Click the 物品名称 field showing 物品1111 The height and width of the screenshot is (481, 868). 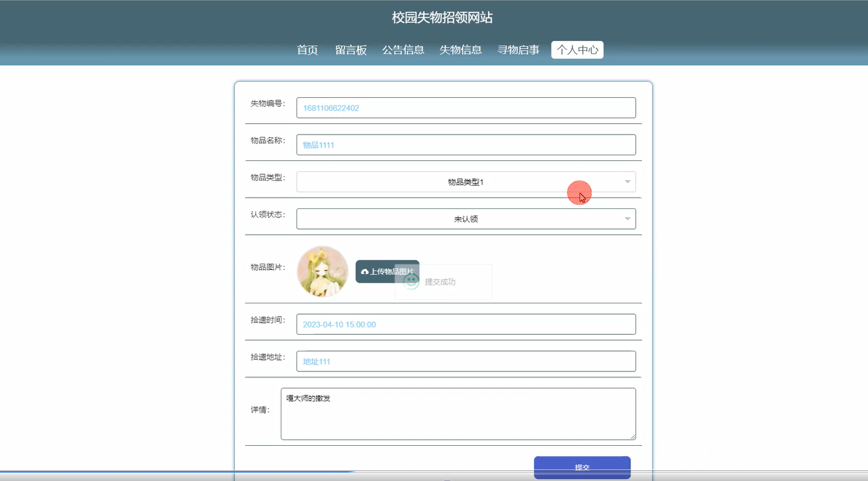(x=466, y=145)
